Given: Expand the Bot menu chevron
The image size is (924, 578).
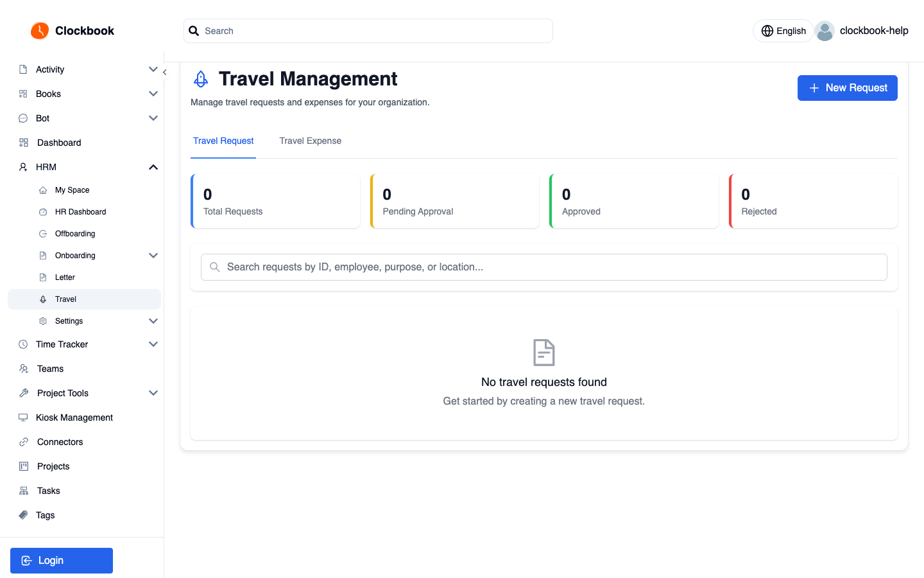Looking at the screenshot, I should (x=153, y=118).
